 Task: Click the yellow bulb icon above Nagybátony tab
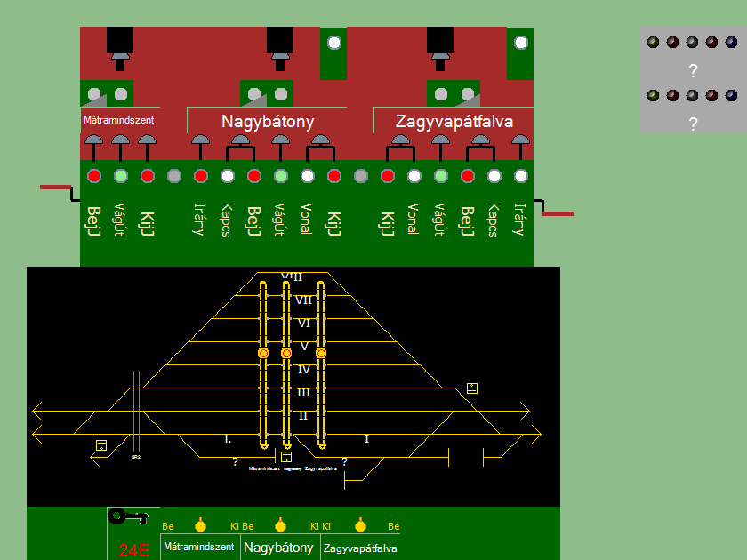280,524
